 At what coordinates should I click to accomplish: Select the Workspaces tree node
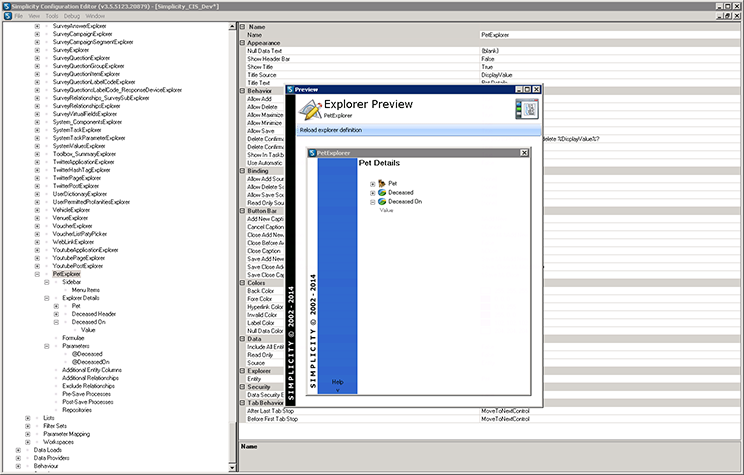[58, 442]
